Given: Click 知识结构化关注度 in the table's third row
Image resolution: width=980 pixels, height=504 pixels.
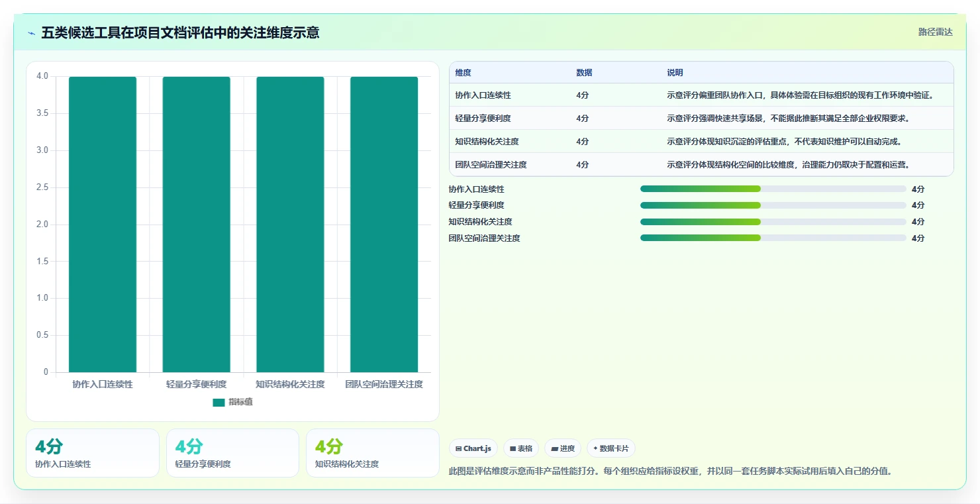Looking at the screenshot, I should 487,142.
